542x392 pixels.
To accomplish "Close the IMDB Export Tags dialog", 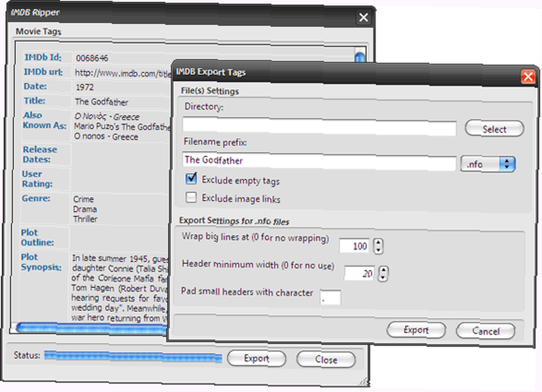I will 528,76.
